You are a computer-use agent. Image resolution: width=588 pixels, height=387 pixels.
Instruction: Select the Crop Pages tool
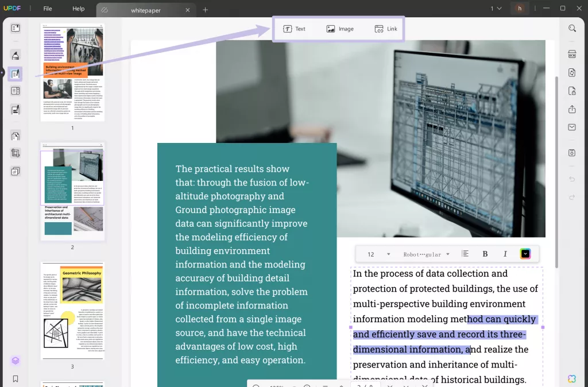16,153
